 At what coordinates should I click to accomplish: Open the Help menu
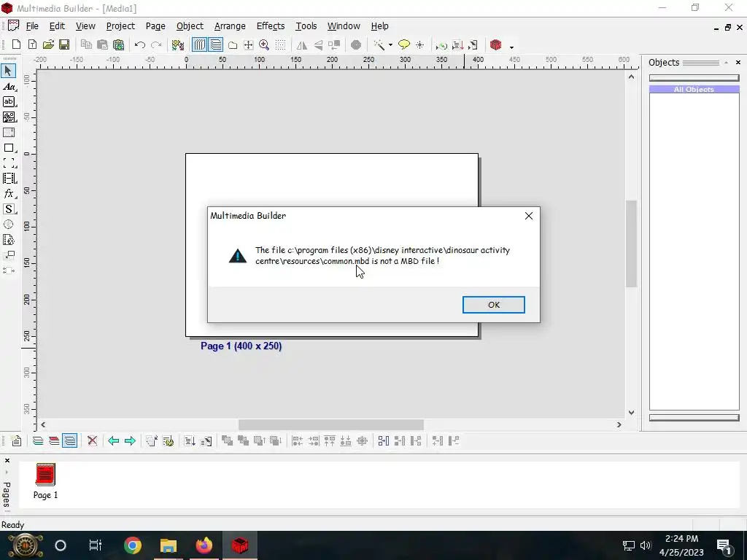click(379, 26)
